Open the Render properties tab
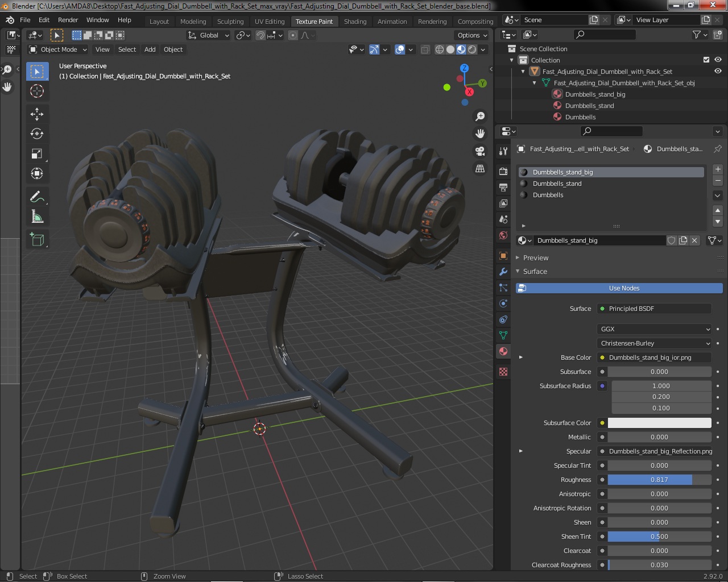Image resolution: width=728 pixels, height=582 pixels. tap(503, 171)
